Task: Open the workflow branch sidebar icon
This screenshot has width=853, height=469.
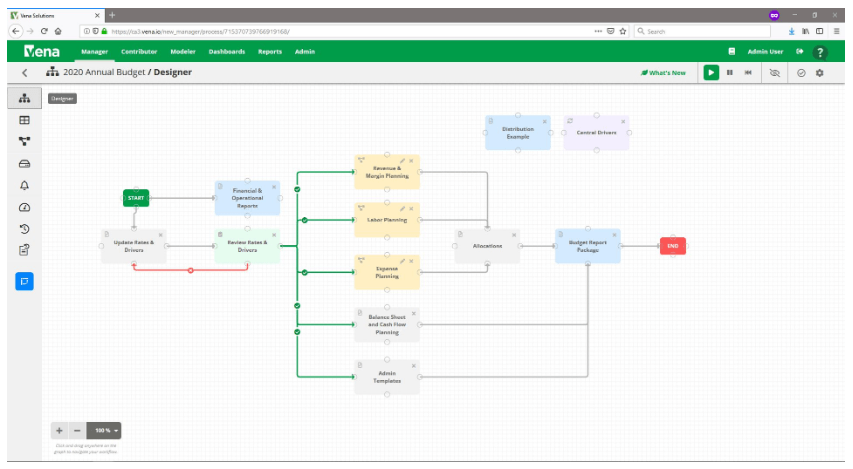Action: click(24, 141)
